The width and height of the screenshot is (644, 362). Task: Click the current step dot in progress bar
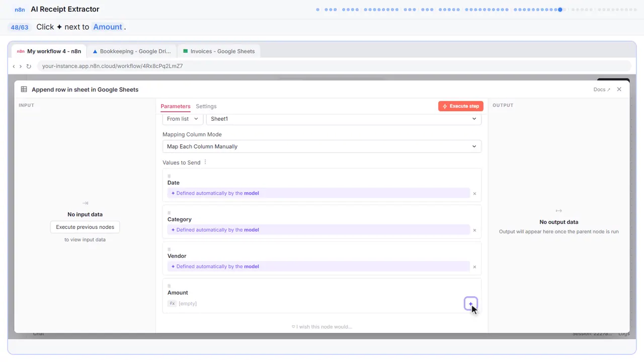tap(560, 9)
